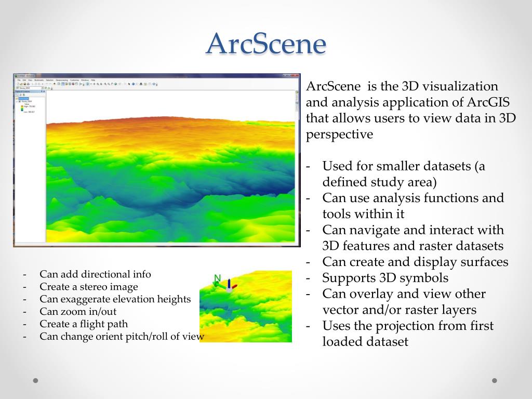The image size is (532, 399).
Task: Open the Bookmarks menu
Action: pos(39,80)
